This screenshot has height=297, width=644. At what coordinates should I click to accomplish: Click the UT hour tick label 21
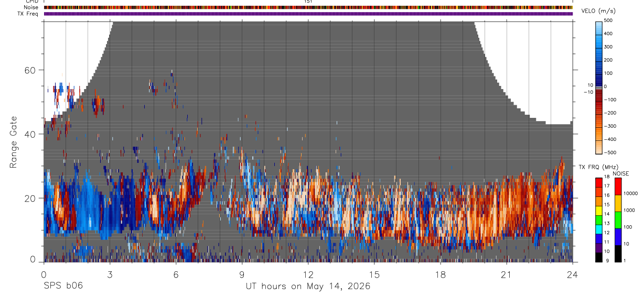(x=506, y=274)
